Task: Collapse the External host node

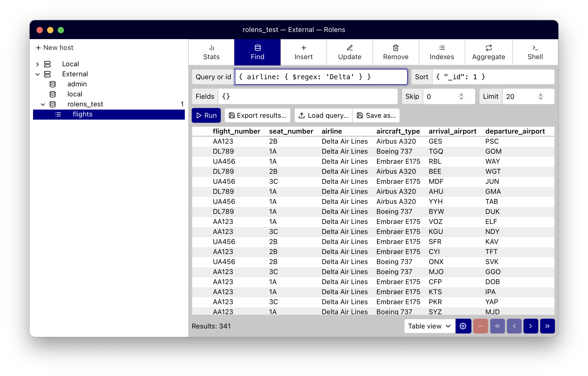Action: 38,74
